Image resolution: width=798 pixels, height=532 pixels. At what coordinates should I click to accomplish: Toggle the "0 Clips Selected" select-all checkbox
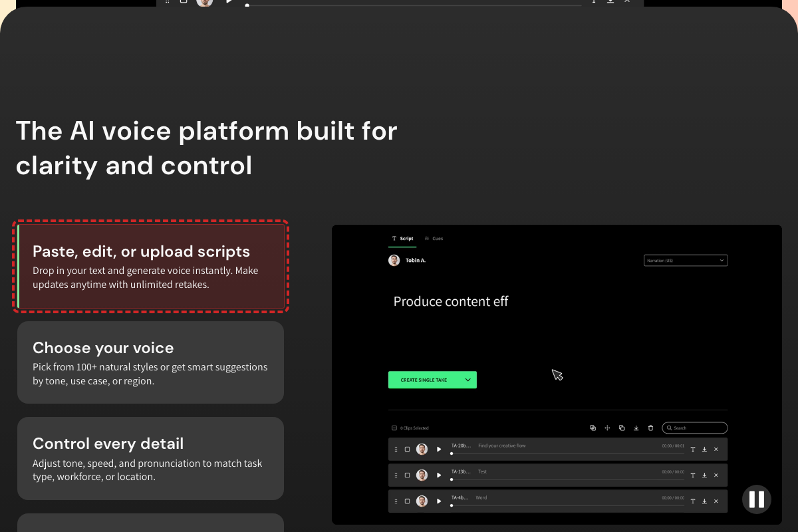coord(394,428)
